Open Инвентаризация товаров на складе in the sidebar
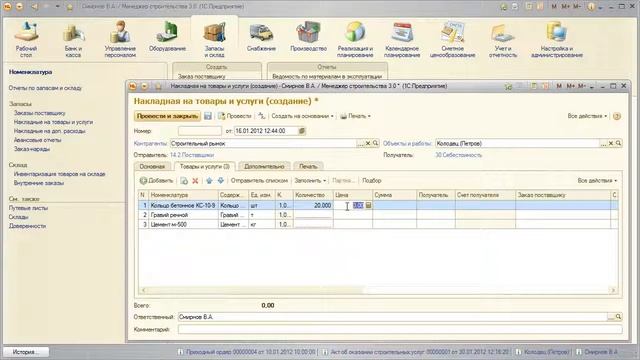The image size is (640, 360). (60, 174)
